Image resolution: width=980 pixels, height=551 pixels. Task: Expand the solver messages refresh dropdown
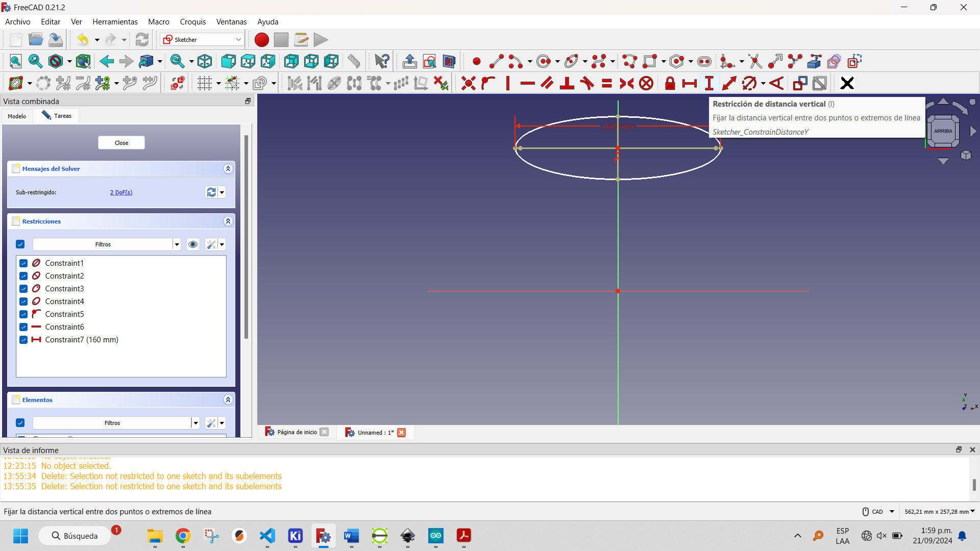coord(222,192)
